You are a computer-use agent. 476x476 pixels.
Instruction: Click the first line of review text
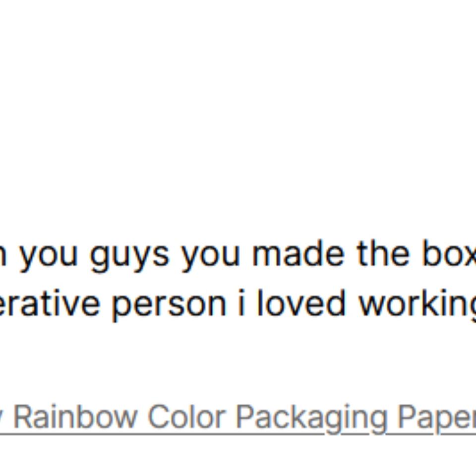click(238, 255)
